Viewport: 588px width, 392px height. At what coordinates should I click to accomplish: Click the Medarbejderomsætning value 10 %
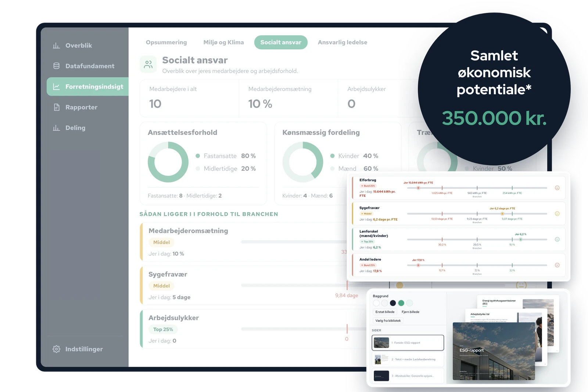tap(260, 104)
